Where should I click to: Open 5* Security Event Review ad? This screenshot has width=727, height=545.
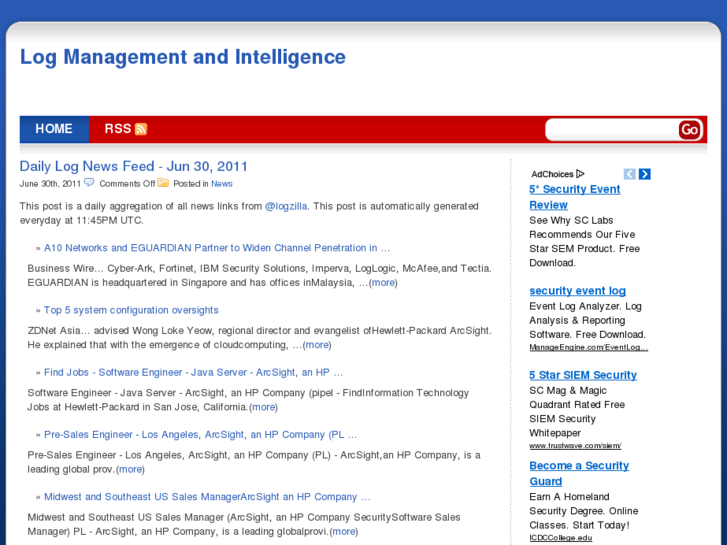574,197
